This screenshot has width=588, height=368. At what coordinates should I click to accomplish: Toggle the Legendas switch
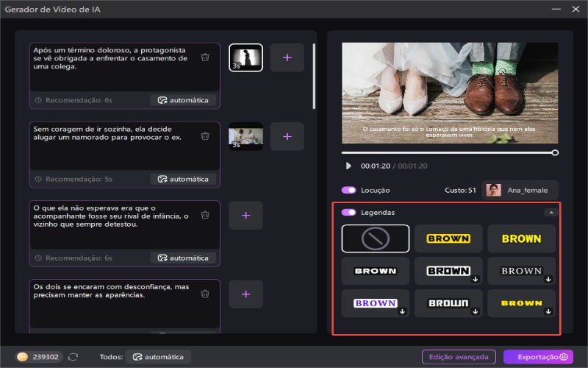pos(348,212)
